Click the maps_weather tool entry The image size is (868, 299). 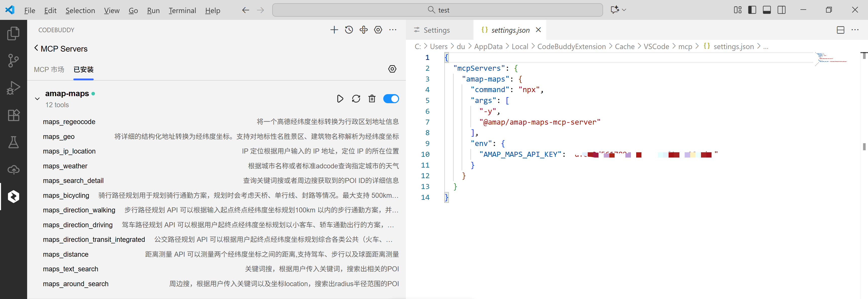coord(65,166)
